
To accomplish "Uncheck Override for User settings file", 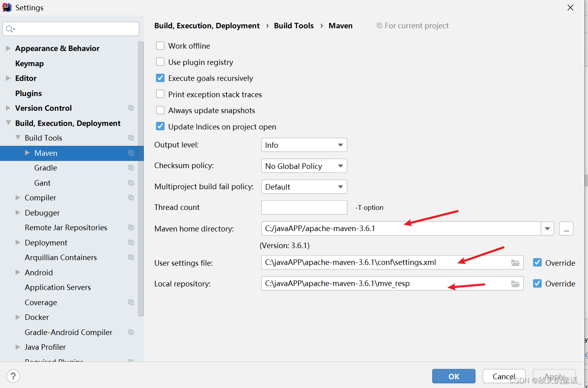I will point(537,263).
